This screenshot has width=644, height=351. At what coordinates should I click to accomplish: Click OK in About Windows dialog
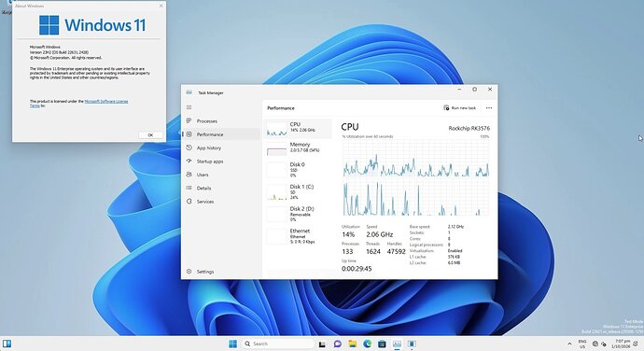150,134
